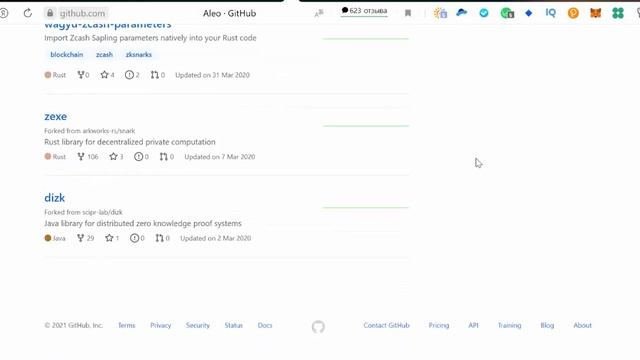The image size is (640, 360).
Task: View issues of the dizk repo
Action: pyautogui.click(x=137, y=238)
